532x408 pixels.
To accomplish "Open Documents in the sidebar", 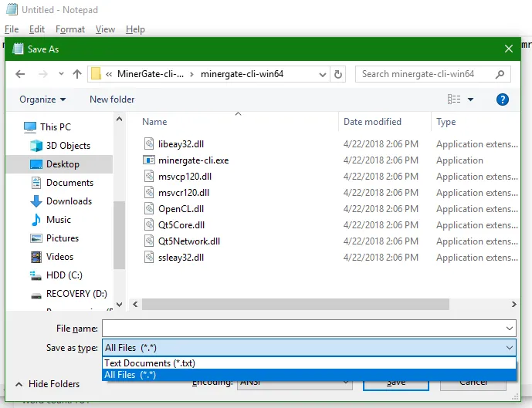I will (x=69, y=183).
